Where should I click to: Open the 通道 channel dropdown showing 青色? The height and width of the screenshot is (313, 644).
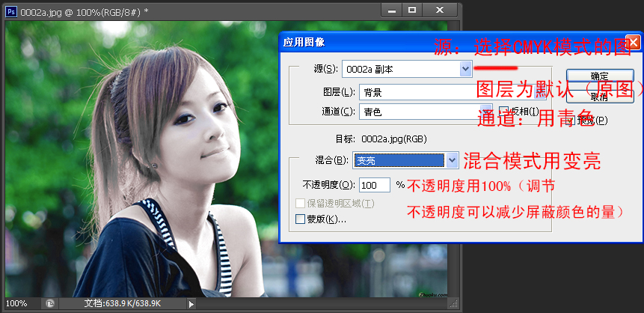coord(426,112)
